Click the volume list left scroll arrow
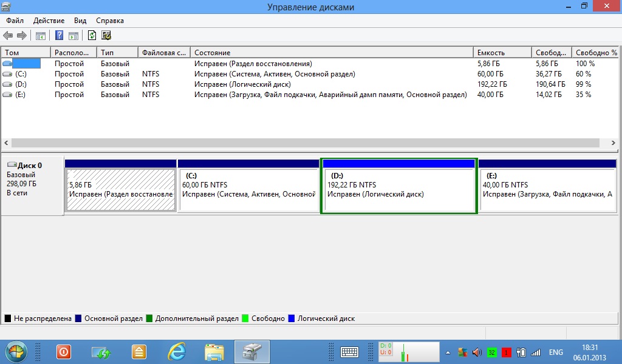This screenshot has width=622, height=364. click(x=6, y=143)
